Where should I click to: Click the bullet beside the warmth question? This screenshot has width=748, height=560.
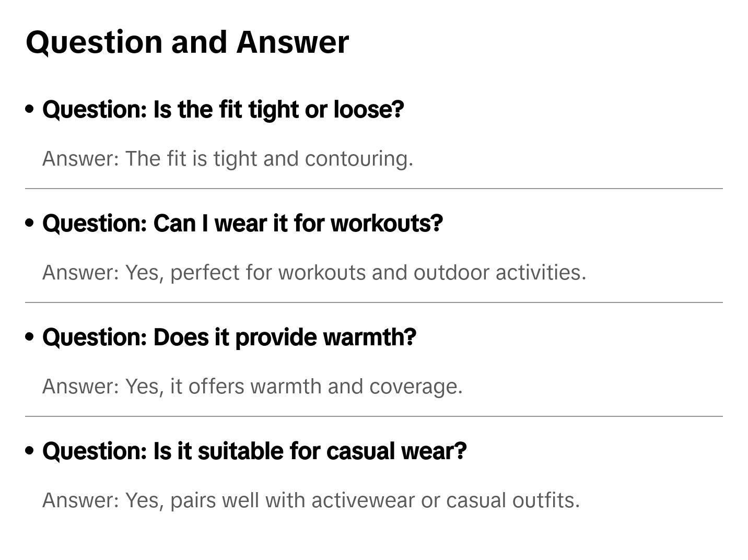click(x=30, y=337)
